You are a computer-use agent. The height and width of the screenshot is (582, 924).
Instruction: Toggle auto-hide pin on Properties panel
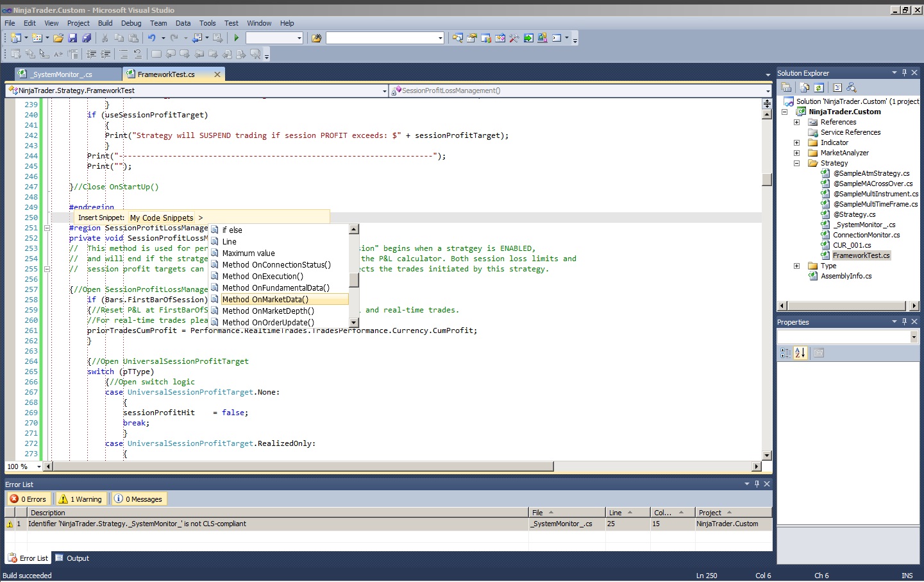point(904,321)
